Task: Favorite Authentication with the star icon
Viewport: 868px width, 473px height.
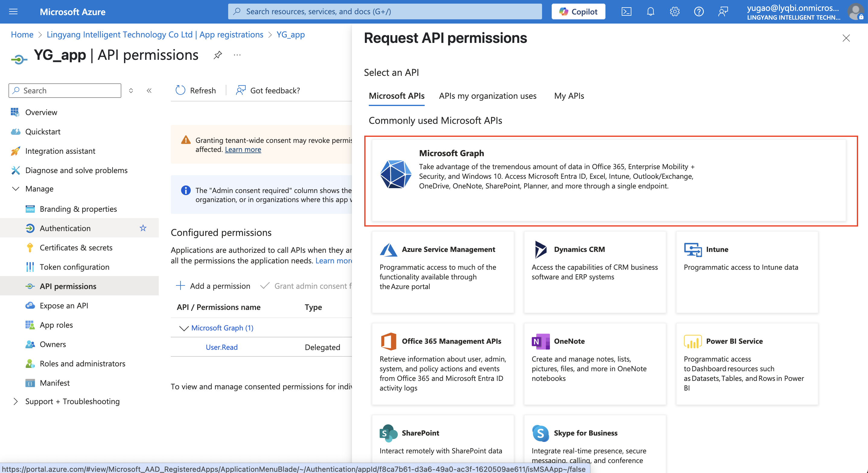Action: pos(143,228)
